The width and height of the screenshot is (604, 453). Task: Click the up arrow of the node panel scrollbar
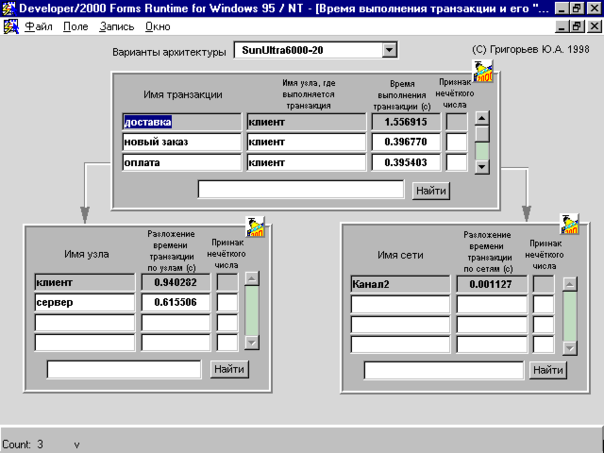coord(252,279)
